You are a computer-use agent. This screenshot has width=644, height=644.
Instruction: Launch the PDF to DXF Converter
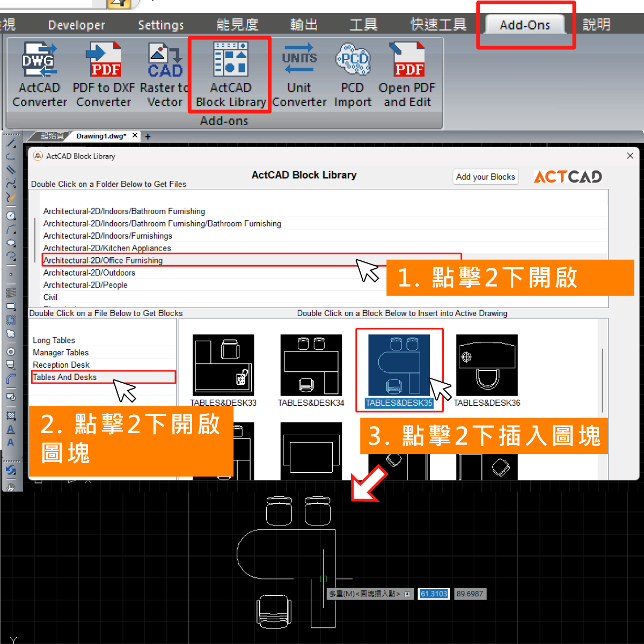(x=104, y=75)
